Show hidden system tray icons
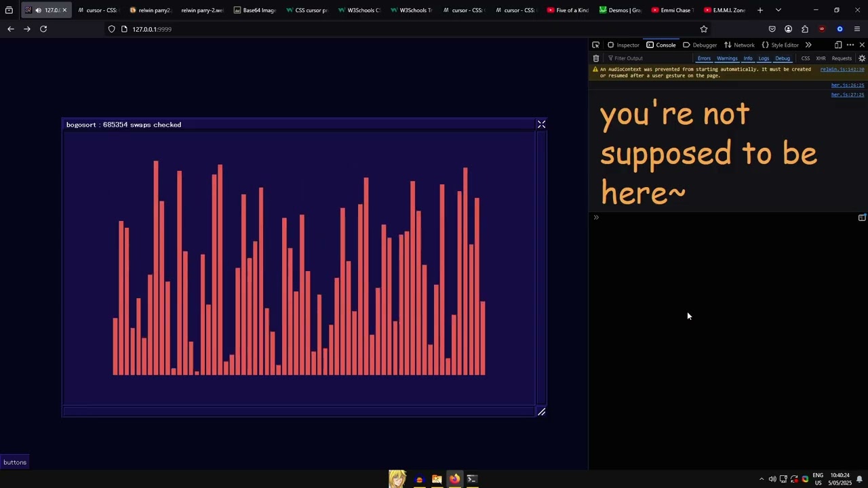 click(761, 479)
